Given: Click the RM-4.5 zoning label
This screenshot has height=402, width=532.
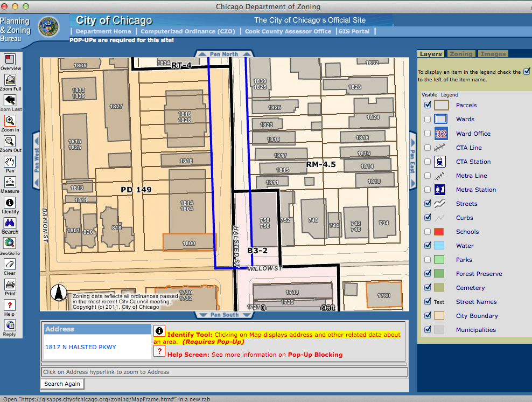Looking at the screenshot, I should pyautogui.click(x=320, y=164).
